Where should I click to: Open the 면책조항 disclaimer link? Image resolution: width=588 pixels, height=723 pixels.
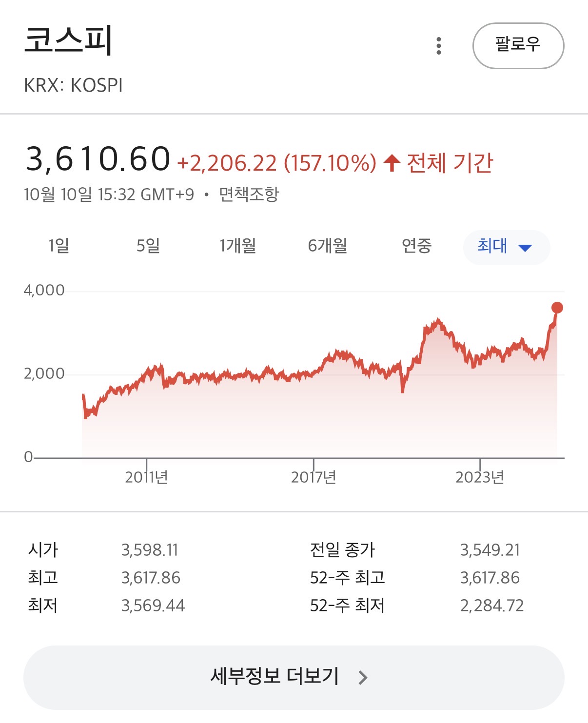[x=249, y=194]
